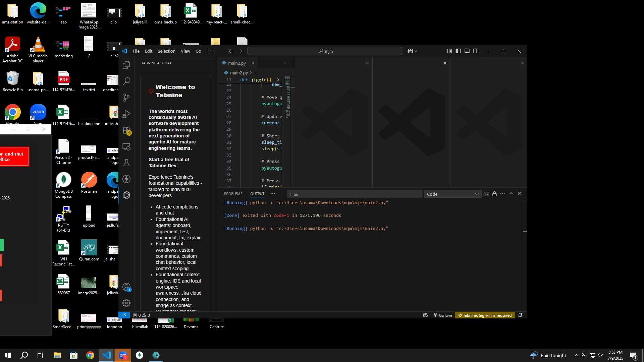Open the Thunder Client lightning icon
This screenshot has height=362, width=644.
(x=126, y=179)
